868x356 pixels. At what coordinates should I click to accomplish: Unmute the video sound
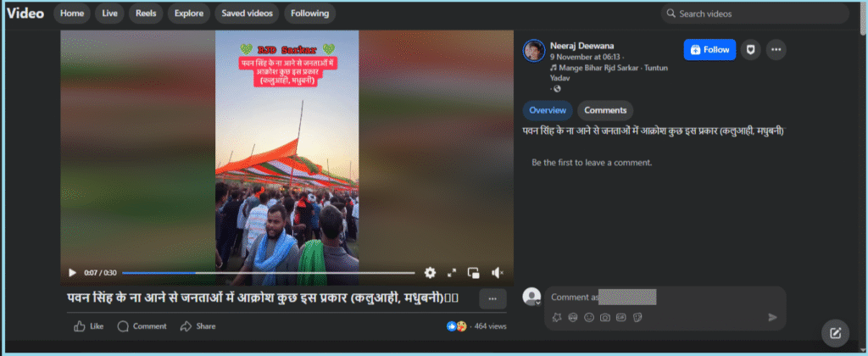(x=498, y=273)
